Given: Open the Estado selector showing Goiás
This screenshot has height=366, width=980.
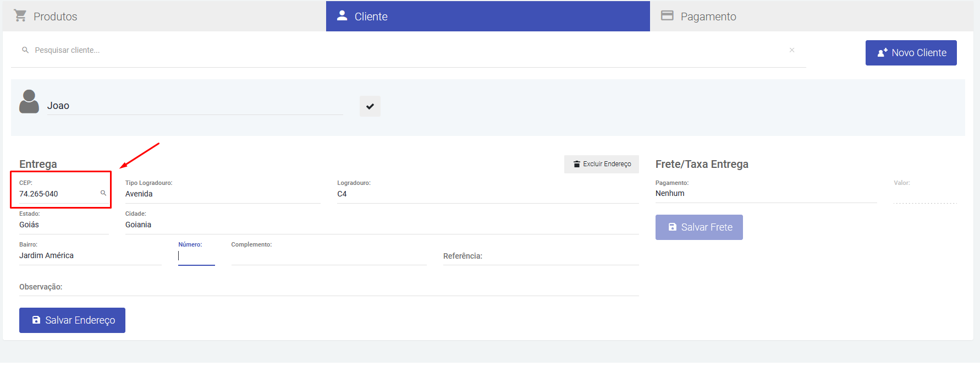Looking at the screenshot, I should [x=63, y=225].
